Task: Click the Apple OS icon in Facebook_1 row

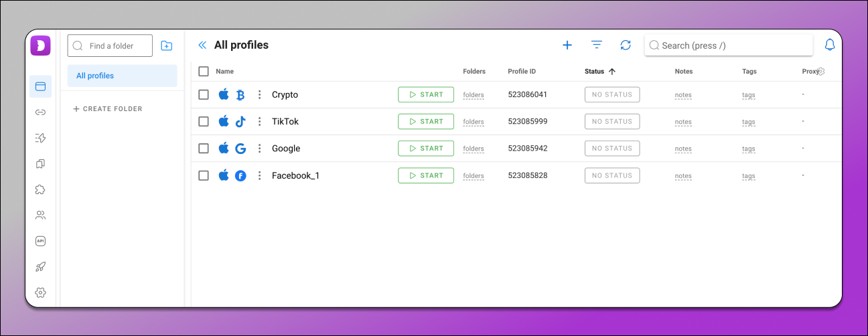Action: click(224, 175)
